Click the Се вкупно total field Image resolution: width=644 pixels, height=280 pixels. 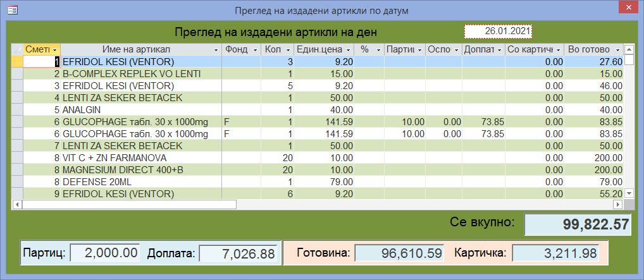point(578,224)
